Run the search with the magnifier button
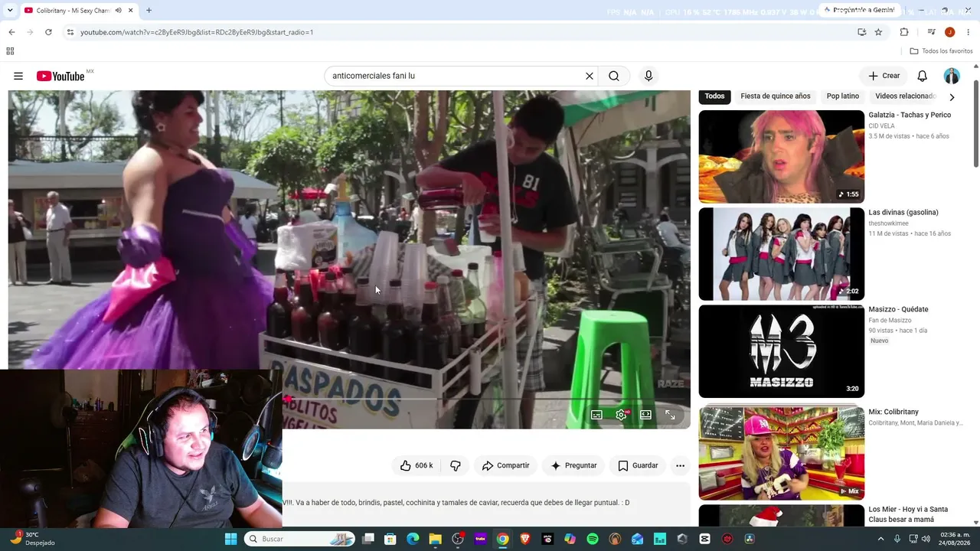The height and width of the screenshot is (551, 980). coord(614,76)
